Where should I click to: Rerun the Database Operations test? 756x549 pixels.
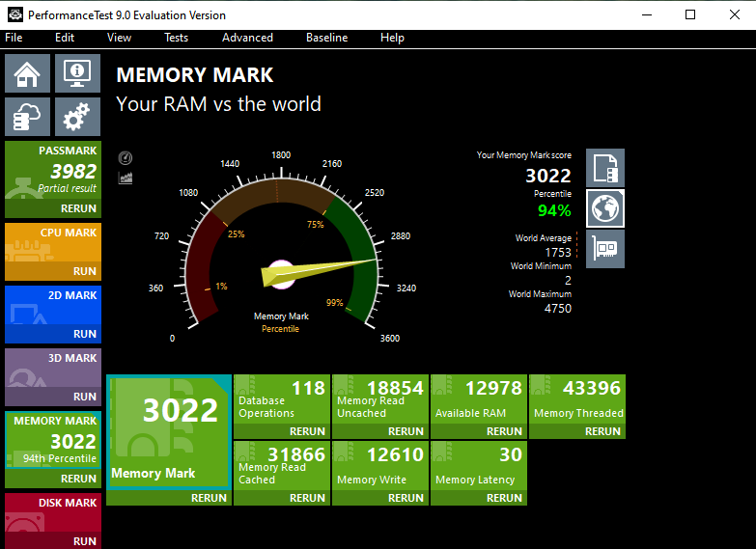(282, 431)
